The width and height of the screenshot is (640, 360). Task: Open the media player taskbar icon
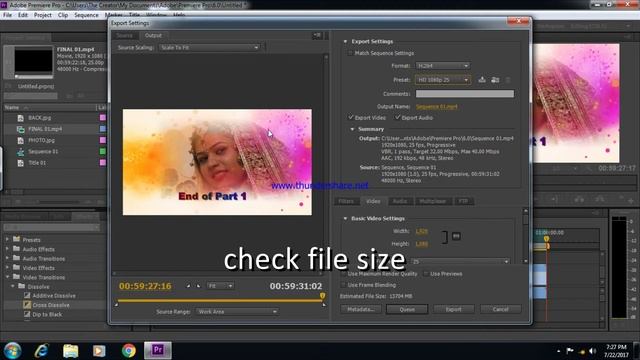coord(99,351)
